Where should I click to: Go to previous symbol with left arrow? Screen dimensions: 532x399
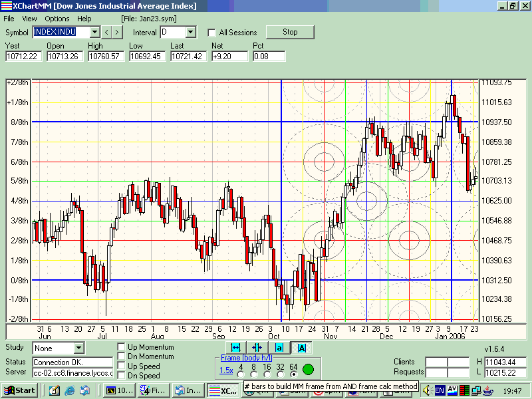click(107, 32)
